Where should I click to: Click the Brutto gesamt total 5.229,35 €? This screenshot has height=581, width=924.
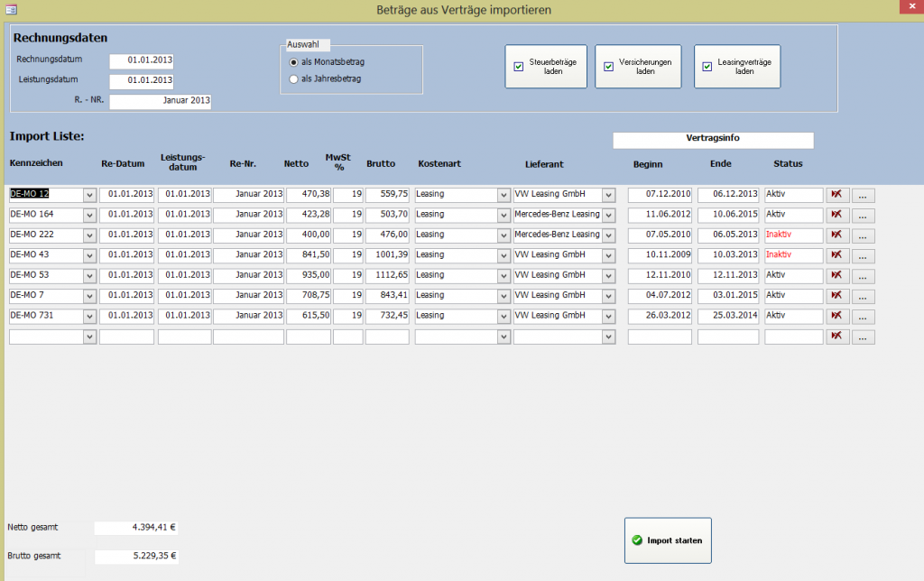[x=136, y=557]
